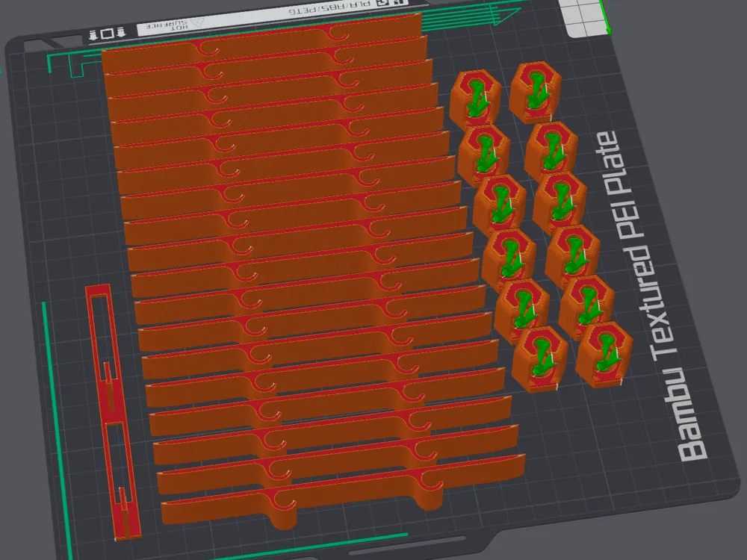The width and height of the screenshot is (747, 560).
Task: Select the topmost double-hook bar
Action: 261,43
